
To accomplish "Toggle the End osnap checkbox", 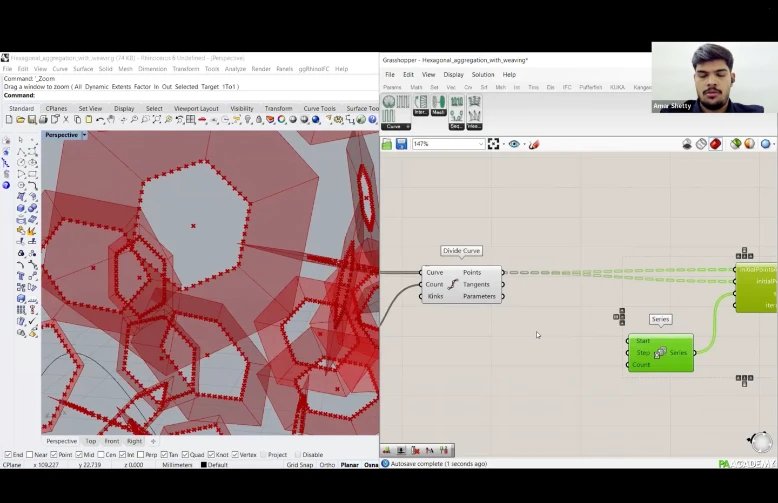I will click(x=6, y=455).
